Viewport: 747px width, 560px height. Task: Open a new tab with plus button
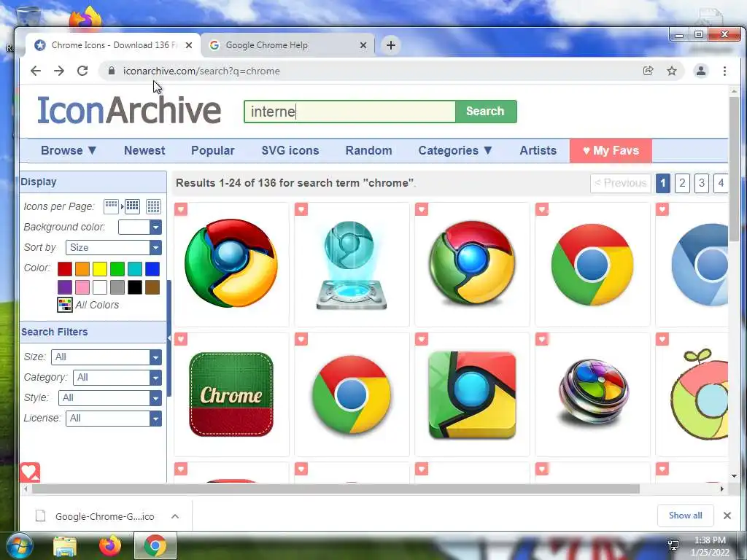[391, 45]
